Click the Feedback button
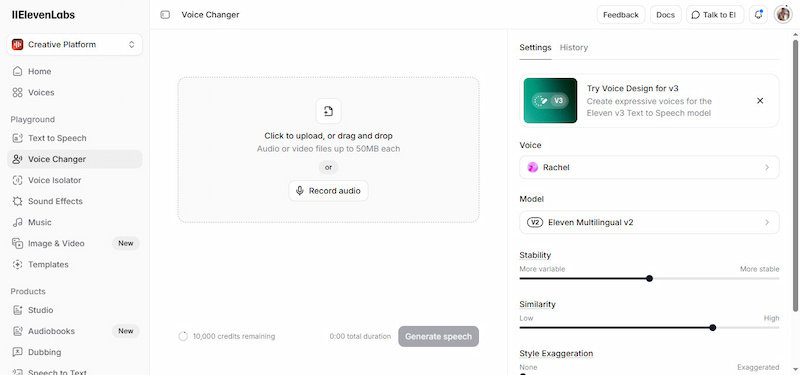This screenshot has height=375, width=800. tap(621, 15)
